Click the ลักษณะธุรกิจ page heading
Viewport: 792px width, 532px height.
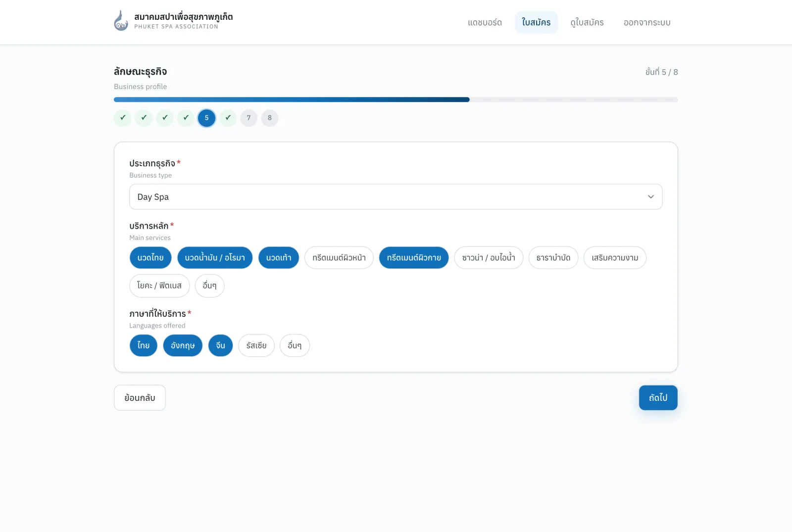pyautogui.click(x=141, y=71)
